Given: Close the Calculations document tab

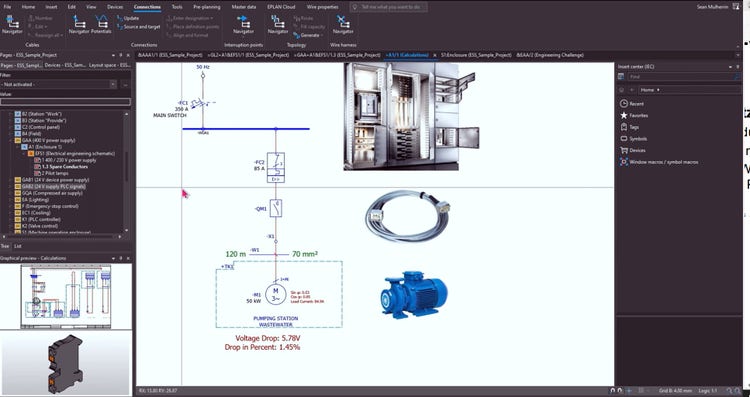Looking at the screenshot, I should pyautogui.click(x=434, y=55).
